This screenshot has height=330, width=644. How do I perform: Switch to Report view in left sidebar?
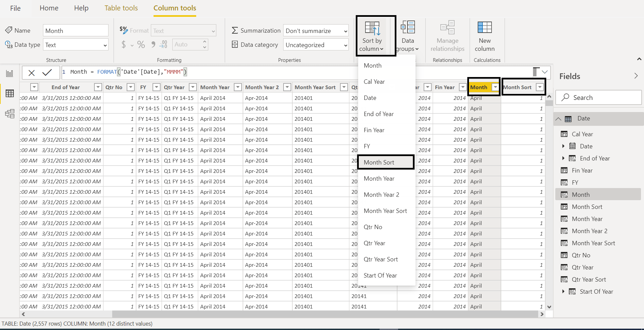10,74
